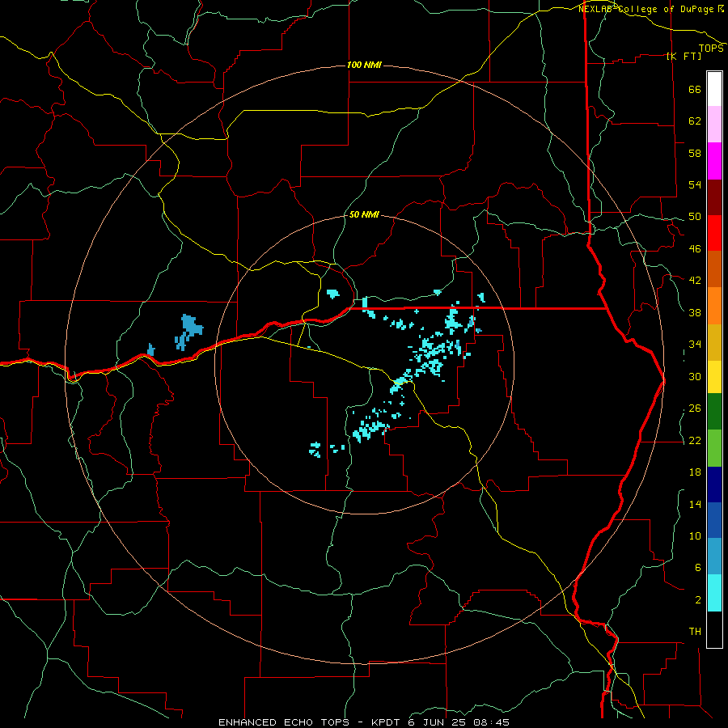
Task: Click the legend value "26"
Action: [x=695, y=408]
